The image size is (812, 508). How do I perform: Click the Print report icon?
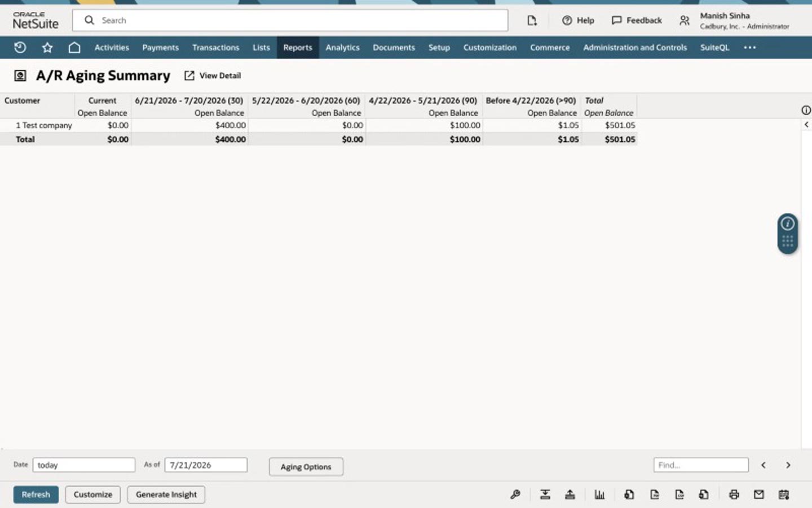734,494
